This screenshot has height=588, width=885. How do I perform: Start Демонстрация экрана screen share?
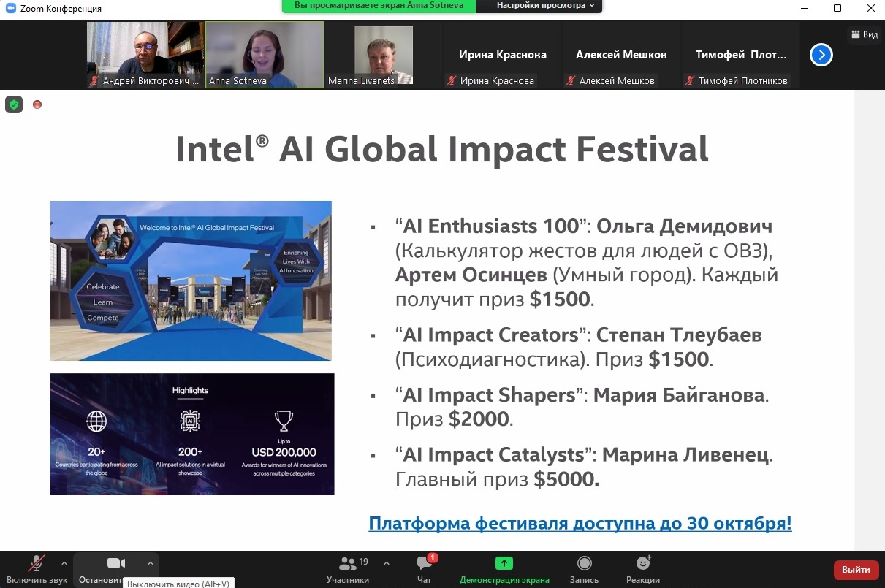(504, 570)
